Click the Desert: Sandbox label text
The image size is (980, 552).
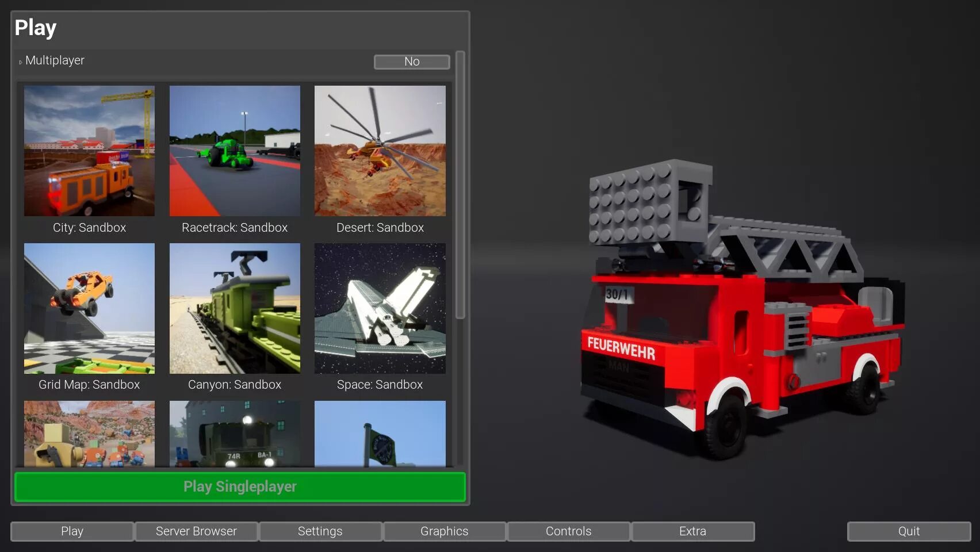(380, 228)
